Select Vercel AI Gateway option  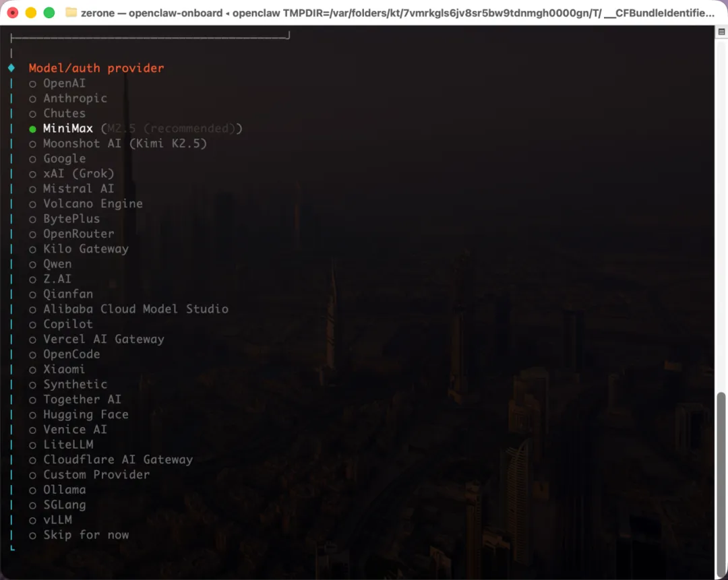[x=96, y=340]
